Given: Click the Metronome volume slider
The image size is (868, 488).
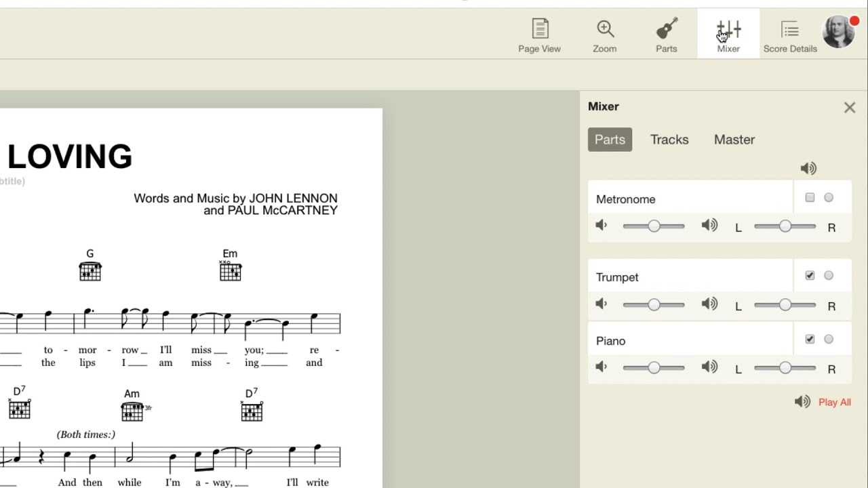Looking at the screenshot, I should click(654, 226).
